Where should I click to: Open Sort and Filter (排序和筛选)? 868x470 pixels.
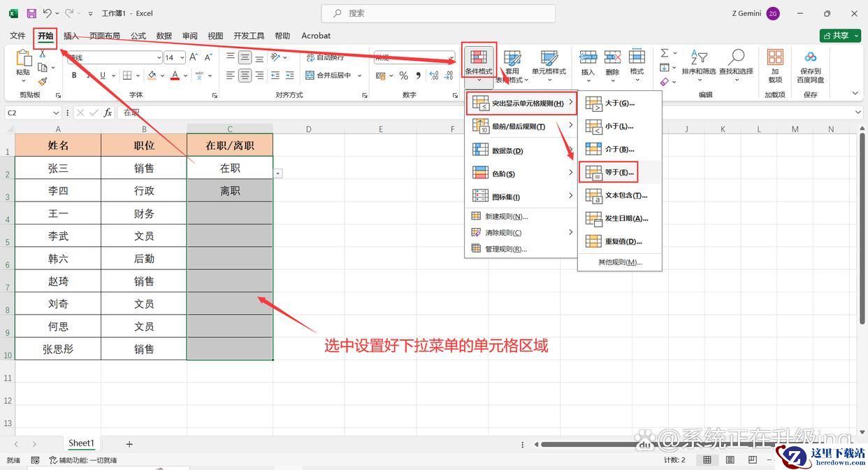point(698,62)
